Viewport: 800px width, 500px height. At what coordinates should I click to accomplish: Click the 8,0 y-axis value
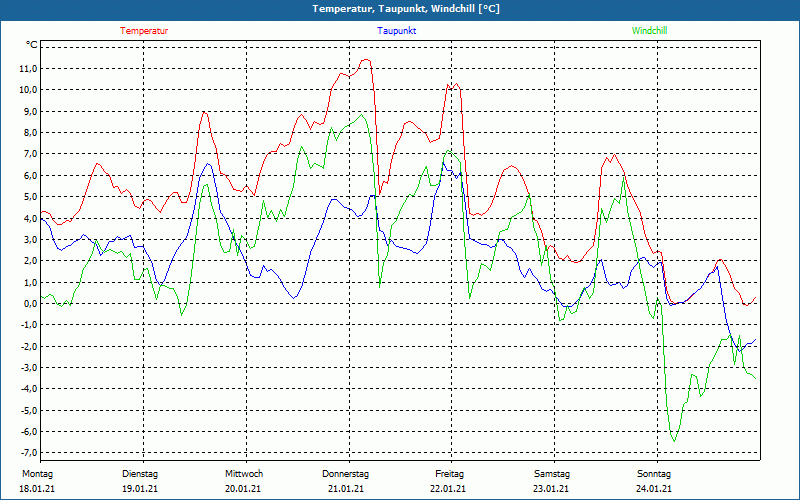point(30,133)
